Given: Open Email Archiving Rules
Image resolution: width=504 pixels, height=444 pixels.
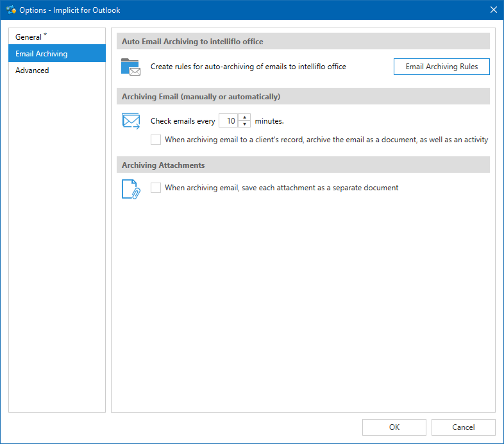Looking at the screenshot, I should 441,67.
